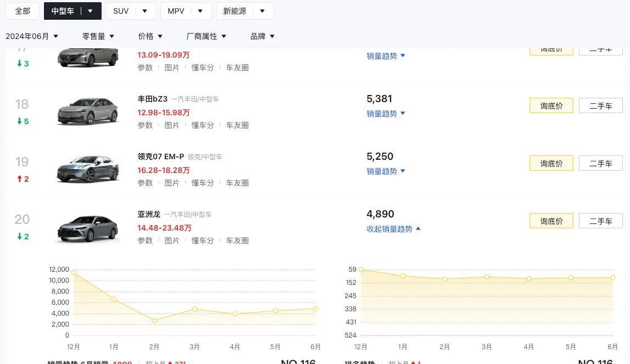Expand 销量趋势 for 领克07 EM-P
This screenshot has width=630, height=364.
pos(386,171)
